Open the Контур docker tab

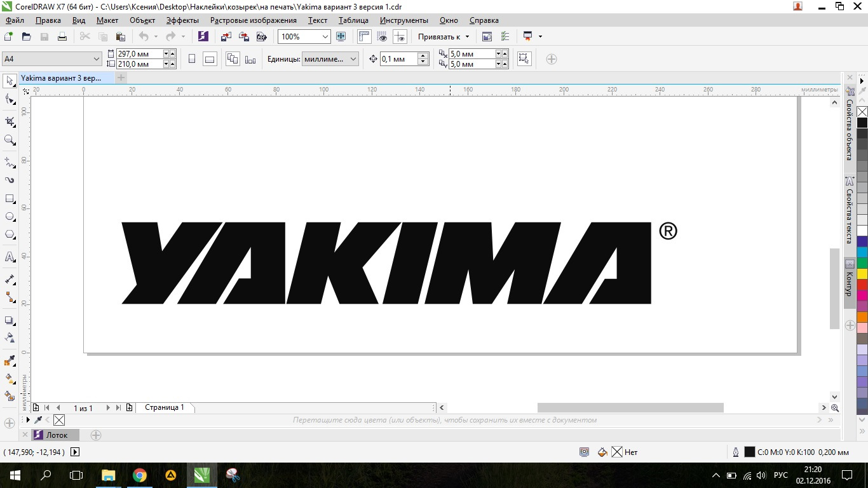point(849,283)
